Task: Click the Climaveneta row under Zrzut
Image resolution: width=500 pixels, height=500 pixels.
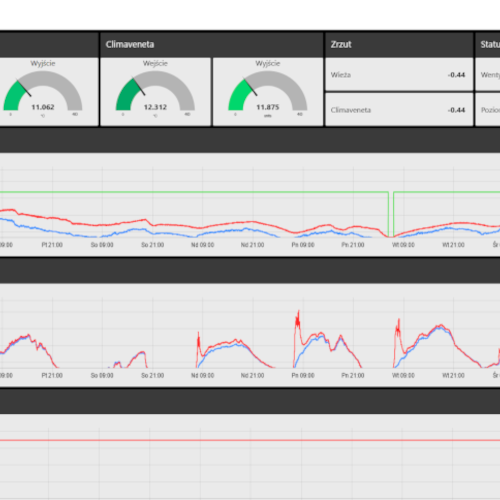Action: pos(399,110)
